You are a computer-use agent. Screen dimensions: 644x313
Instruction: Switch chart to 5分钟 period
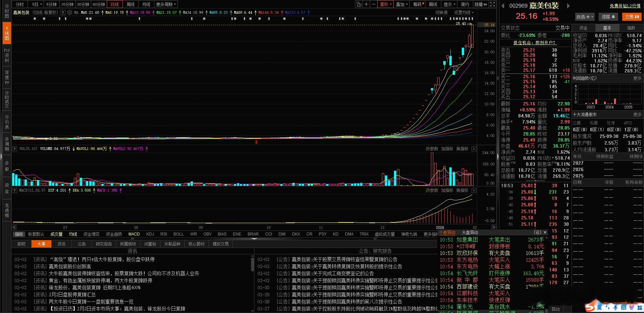(51, 4)
